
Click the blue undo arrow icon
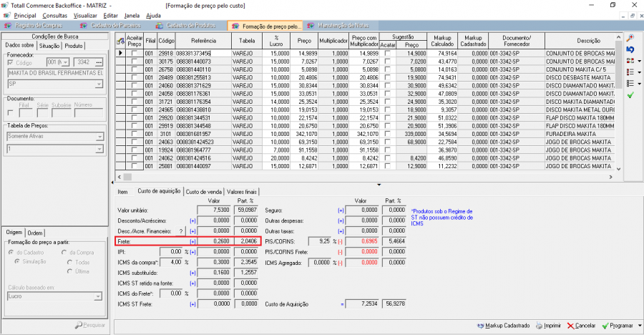pos(630,49)
